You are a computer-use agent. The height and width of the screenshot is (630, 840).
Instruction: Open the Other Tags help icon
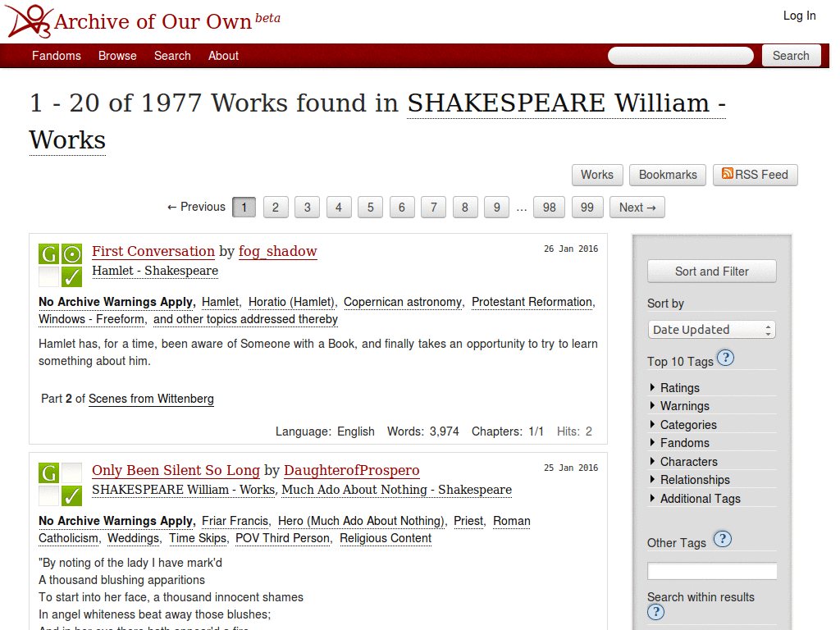[x=723, y=539]
